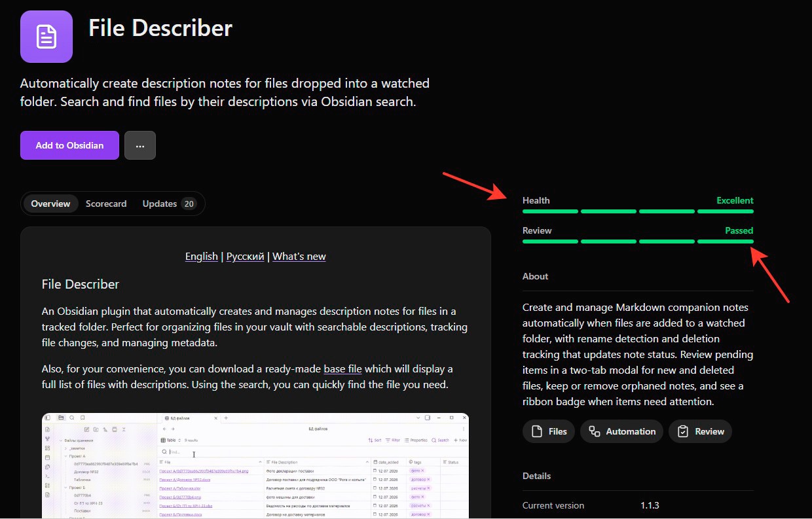Click the Review category tag chip
The image size is (812, 519).
[x=700, y=431]
